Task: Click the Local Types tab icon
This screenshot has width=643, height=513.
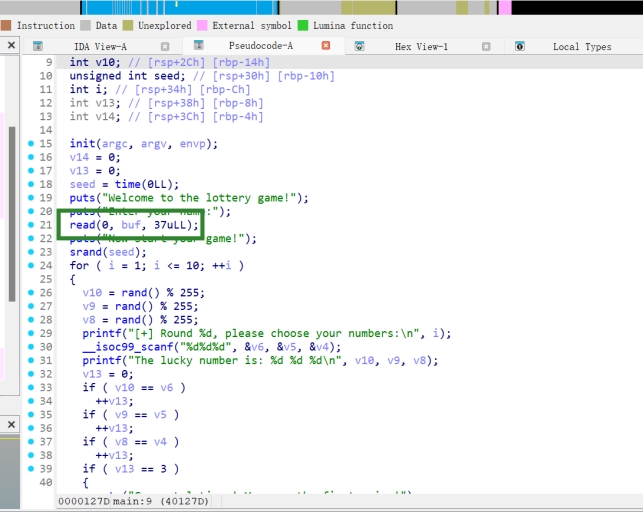Action: [520, 46]
